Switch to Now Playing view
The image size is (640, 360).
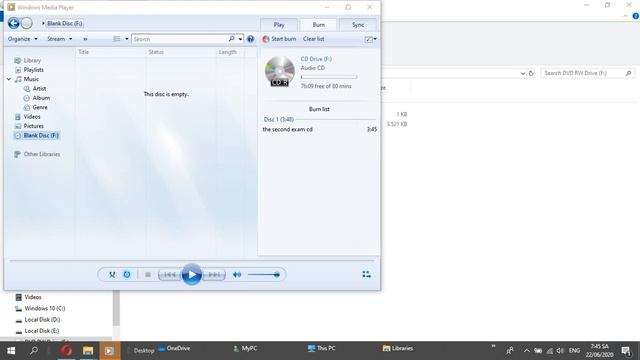click(367, 274)
